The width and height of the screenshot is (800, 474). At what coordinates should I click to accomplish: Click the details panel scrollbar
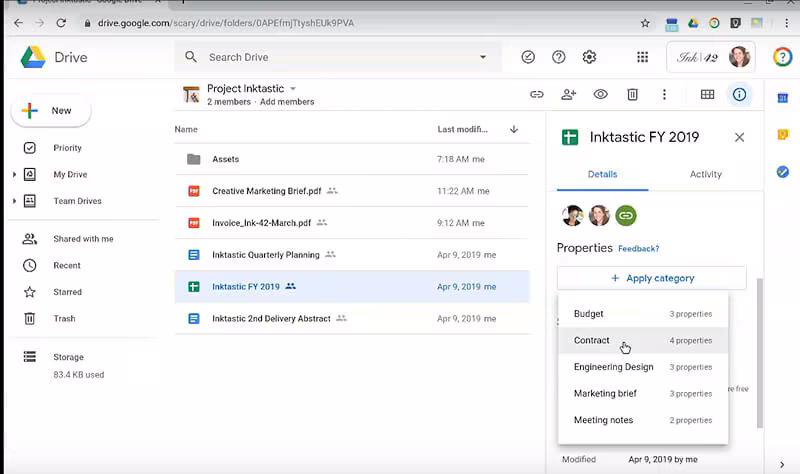pos(760,353)
